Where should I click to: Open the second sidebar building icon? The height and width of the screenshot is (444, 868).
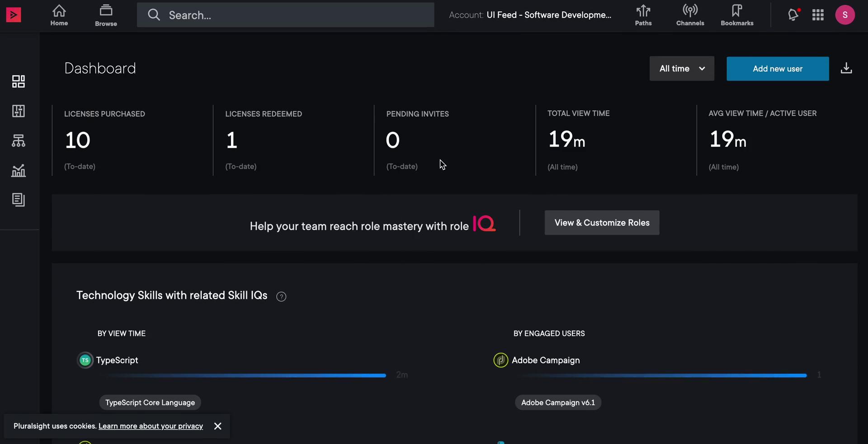pos(19,111)
